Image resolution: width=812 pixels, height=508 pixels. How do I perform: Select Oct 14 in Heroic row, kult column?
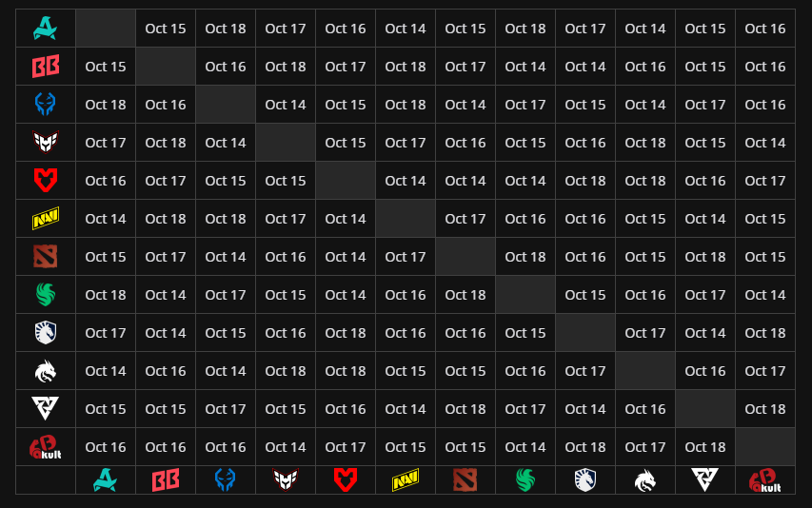(x=764, y=143)
